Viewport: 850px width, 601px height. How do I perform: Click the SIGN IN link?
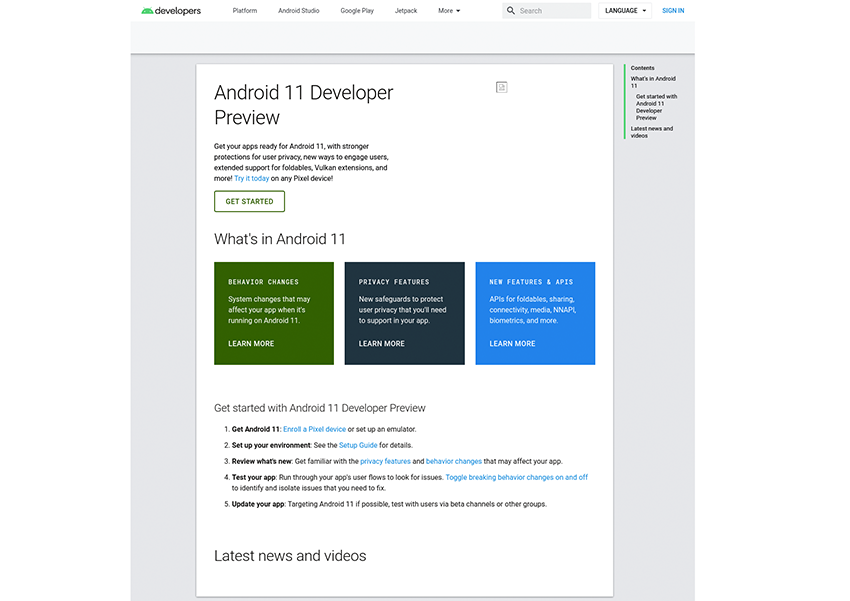(673, 11)
